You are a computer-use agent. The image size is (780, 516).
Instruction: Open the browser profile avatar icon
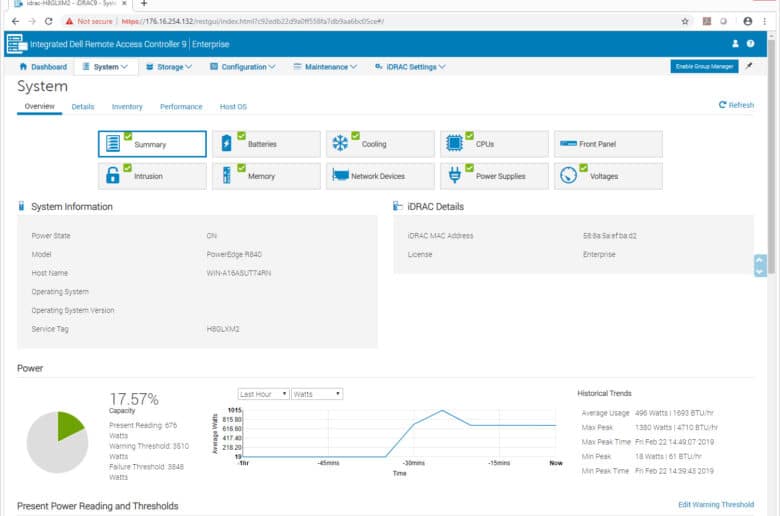pos(748,21)
